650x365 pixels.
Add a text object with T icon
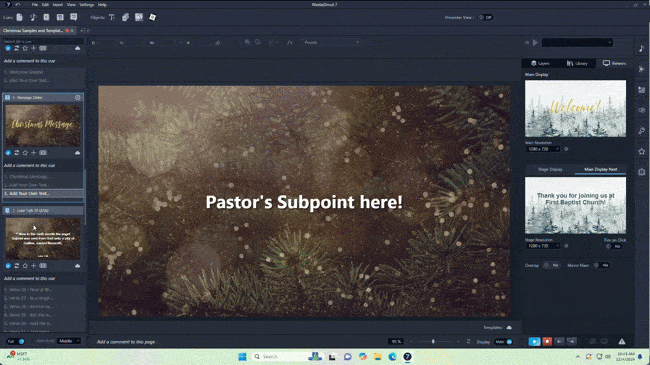(112, 17)
